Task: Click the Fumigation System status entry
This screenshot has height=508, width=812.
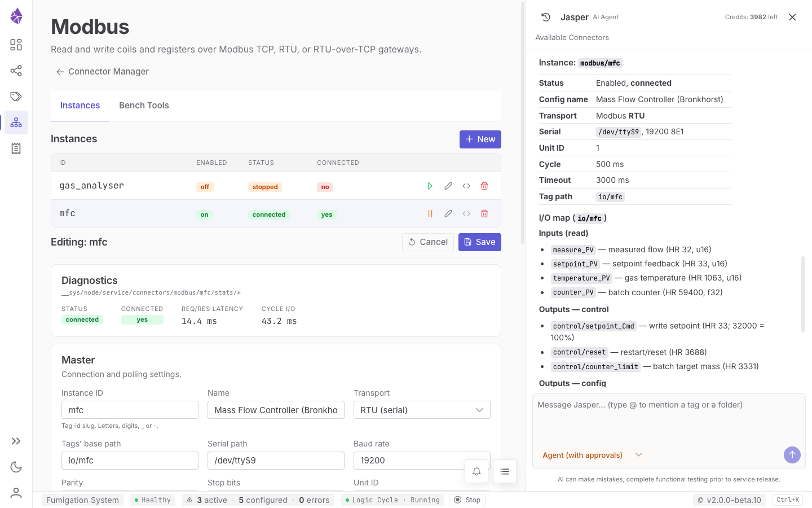Action: coord(82,500)
